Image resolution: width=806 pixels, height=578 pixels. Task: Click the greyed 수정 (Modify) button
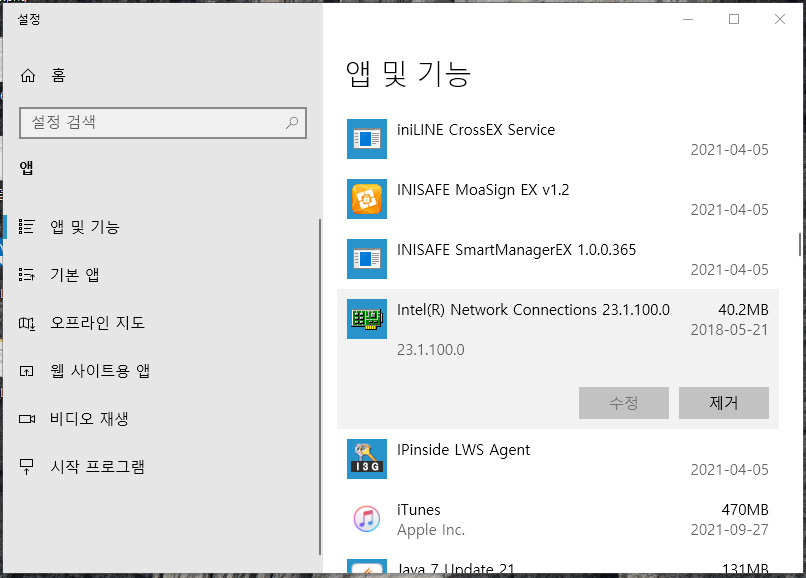tap(624, 403)
